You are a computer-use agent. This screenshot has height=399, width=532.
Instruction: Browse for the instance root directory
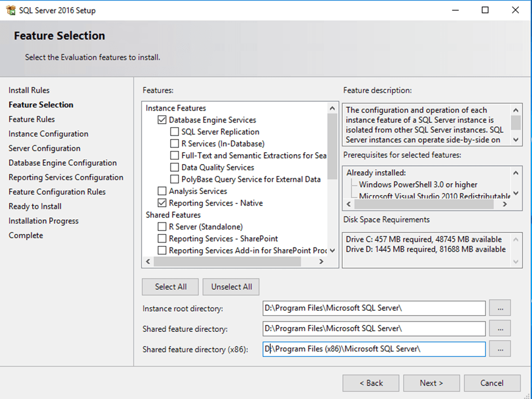(x=500, y=308)
